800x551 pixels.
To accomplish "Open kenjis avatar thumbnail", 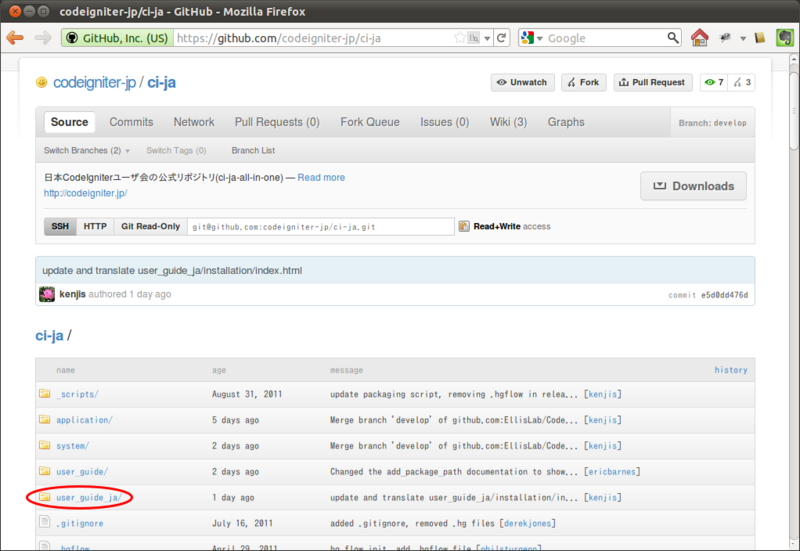I will [x=47, y=294].
